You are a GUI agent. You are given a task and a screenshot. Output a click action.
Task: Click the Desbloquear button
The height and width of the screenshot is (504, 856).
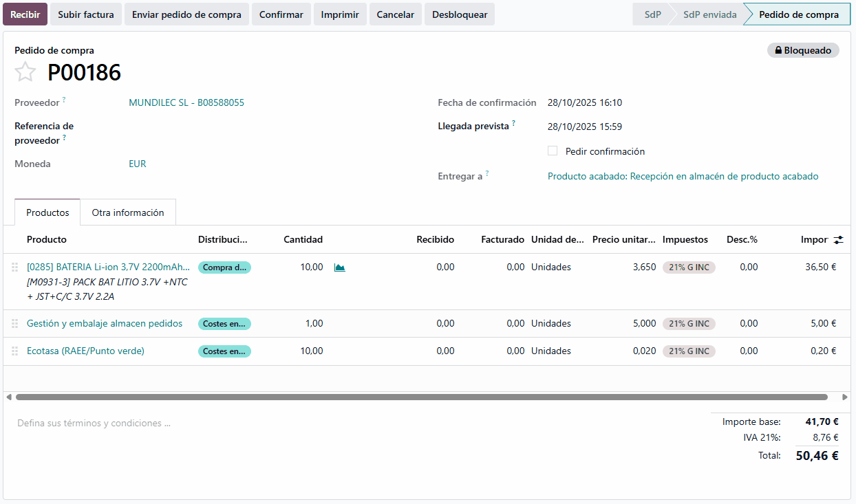click(459, 14)
